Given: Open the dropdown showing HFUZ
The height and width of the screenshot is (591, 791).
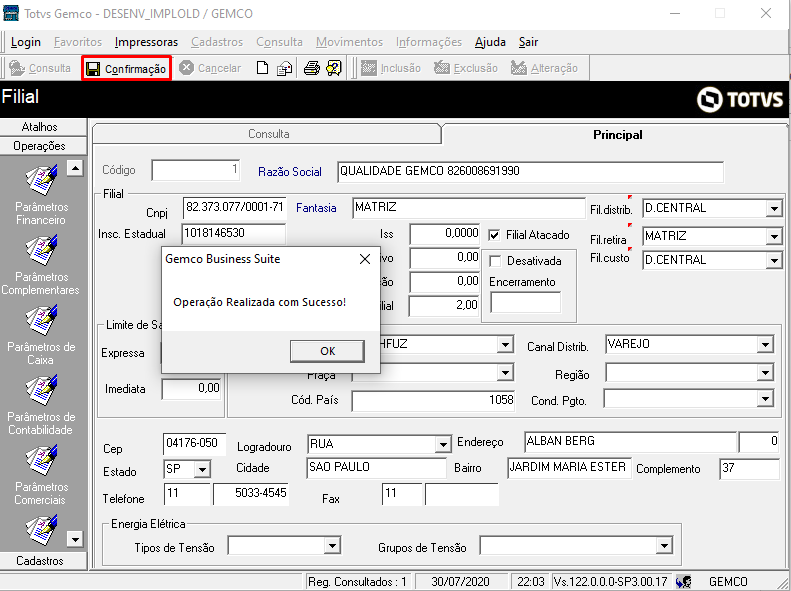Looking at the screenshot, I should (x=505, y=345).
